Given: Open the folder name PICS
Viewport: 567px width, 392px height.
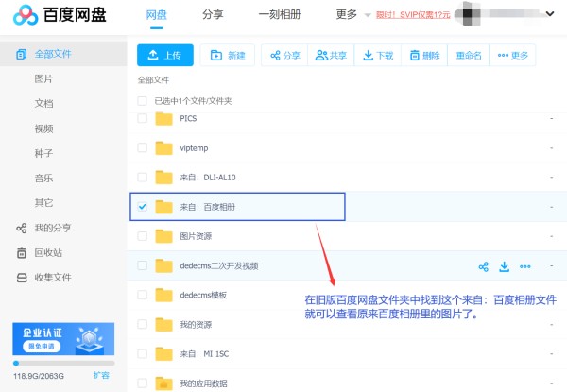Looking at the screenshot, I should 188,118.
